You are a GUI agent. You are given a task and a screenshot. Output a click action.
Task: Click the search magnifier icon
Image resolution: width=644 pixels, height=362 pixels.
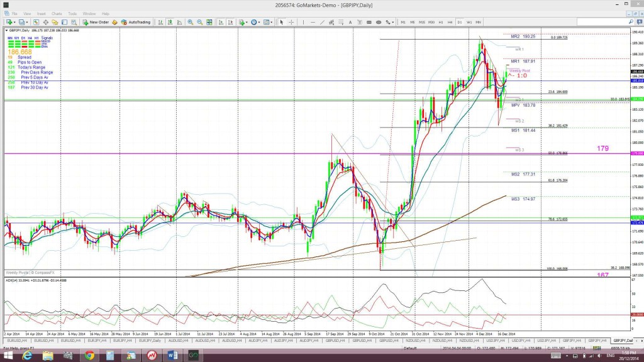click(631, 22)
